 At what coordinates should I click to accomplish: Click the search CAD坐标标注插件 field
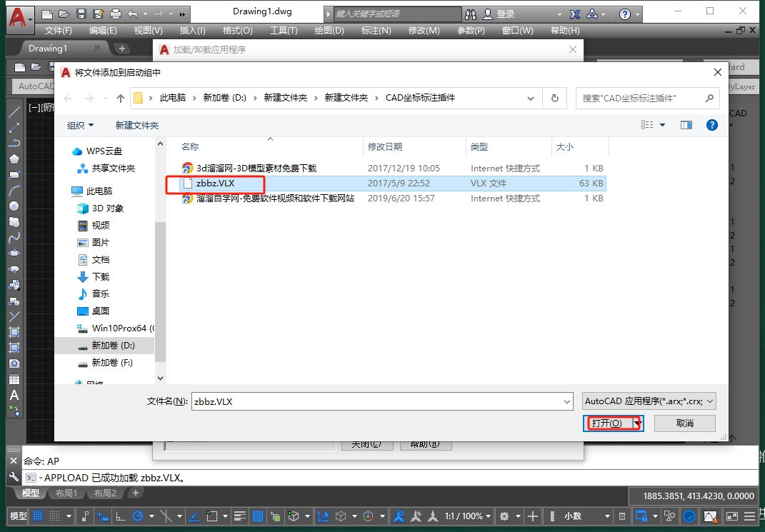click(x=647, y=99)
